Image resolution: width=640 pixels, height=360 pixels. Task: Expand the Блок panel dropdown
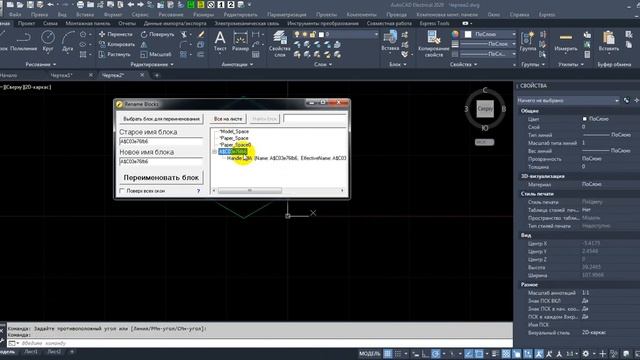tap(397, 64)
